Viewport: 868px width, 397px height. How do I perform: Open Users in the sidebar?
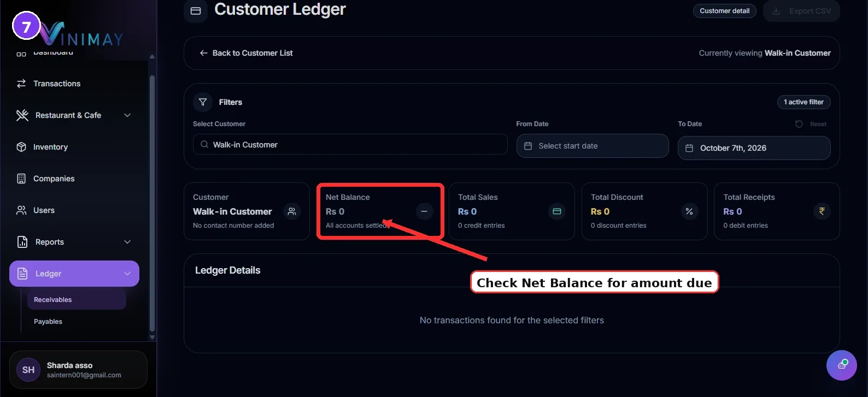pyautogui.click(x=74, y=210)
